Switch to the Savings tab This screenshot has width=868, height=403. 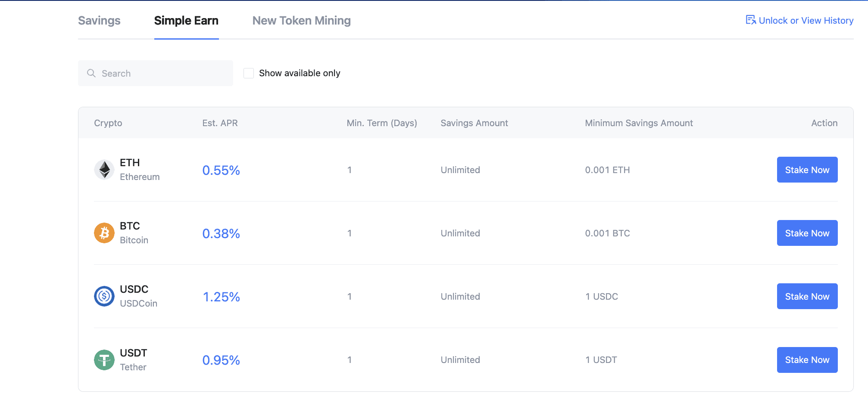coord(99,21)
